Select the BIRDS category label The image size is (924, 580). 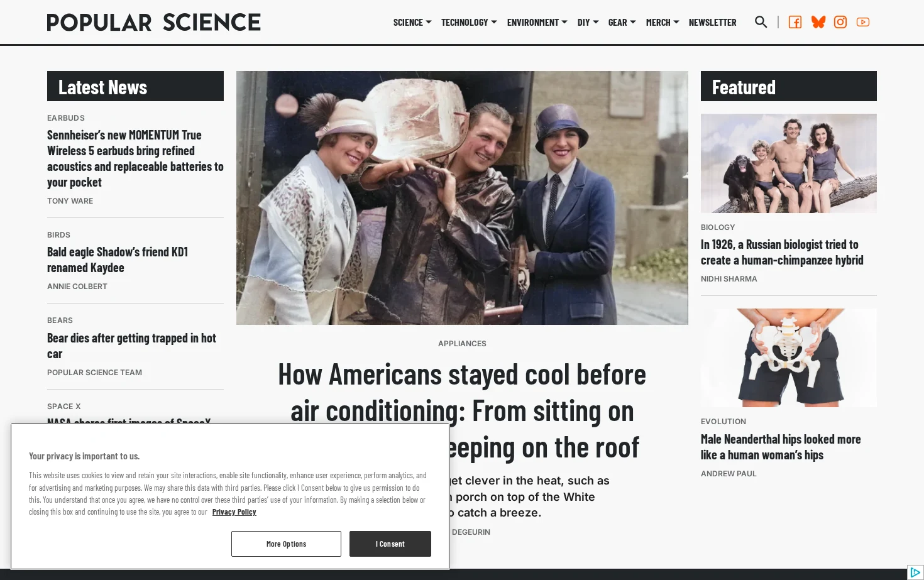pyautogui.click(x=58, y=235)
